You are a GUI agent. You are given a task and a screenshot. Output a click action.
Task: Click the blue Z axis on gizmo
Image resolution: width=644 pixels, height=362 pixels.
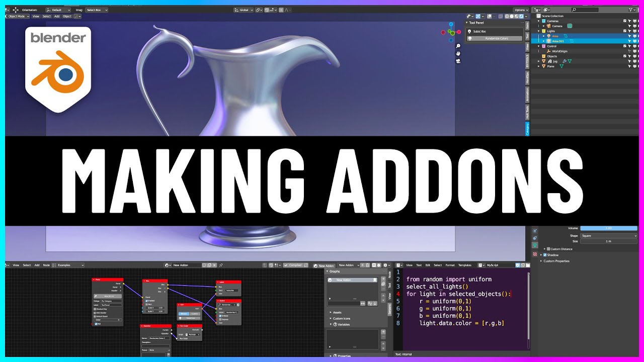pos(451,24)
